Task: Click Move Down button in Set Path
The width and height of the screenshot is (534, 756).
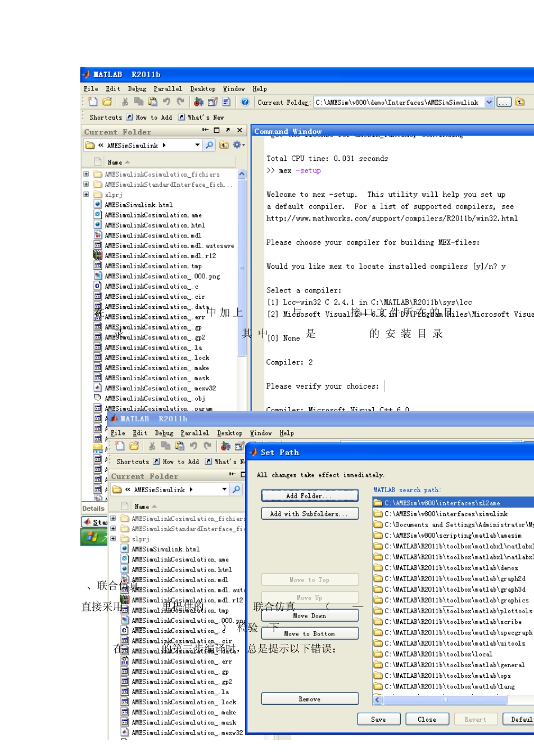Action: [309, 616]
